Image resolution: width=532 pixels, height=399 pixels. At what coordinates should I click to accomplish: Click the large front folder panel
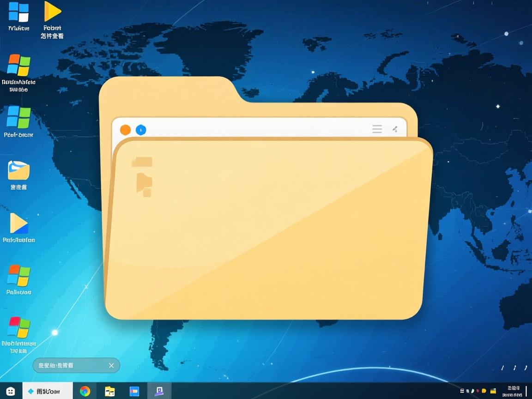(268, 231)
